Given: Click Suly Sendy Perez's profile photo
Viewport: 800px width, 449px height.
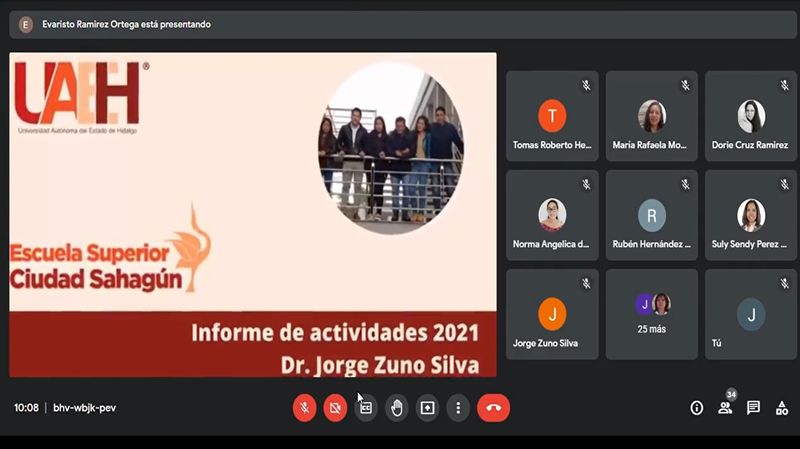Looking at the screenshot, I should pyautogui.click(x=751, y=215).
